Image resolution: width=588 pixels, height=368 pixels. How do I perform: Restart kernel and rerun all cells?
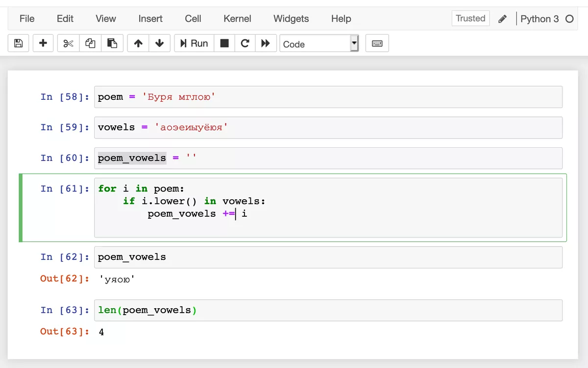coord(266,43)
